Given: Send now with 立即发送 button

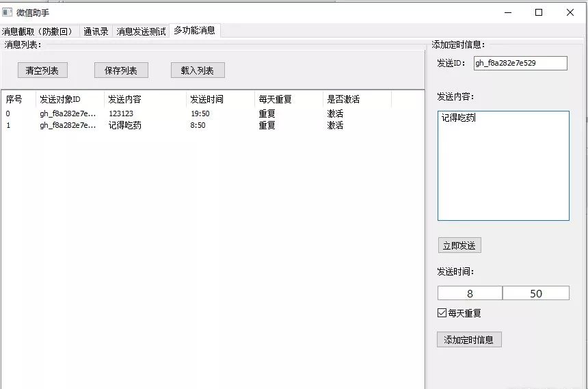Looking at the screenshot, I should [x=459, y=245].
